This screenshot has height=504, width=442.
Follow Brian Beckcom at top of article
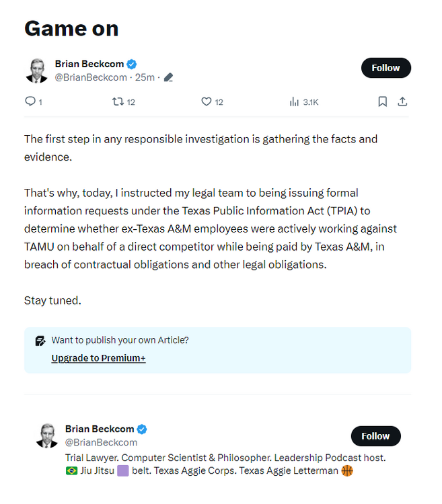(x=385, y=68)
